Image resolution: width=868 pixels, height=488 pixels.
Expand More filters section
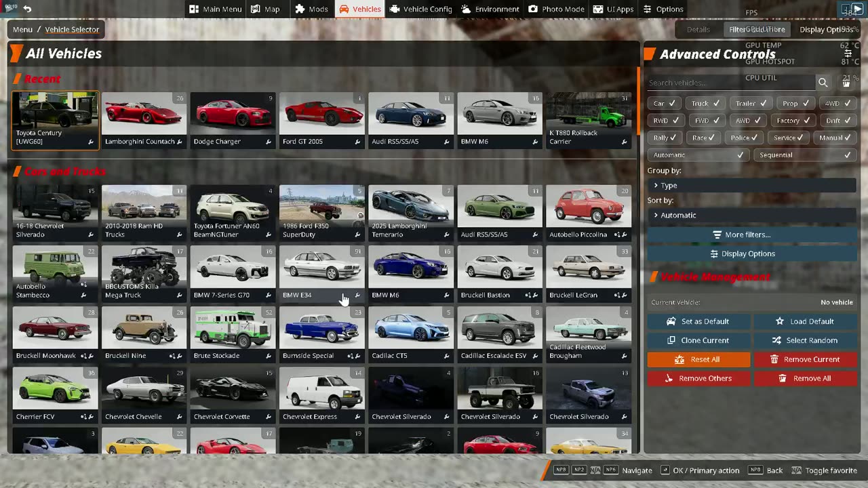(x=751, y=235)
